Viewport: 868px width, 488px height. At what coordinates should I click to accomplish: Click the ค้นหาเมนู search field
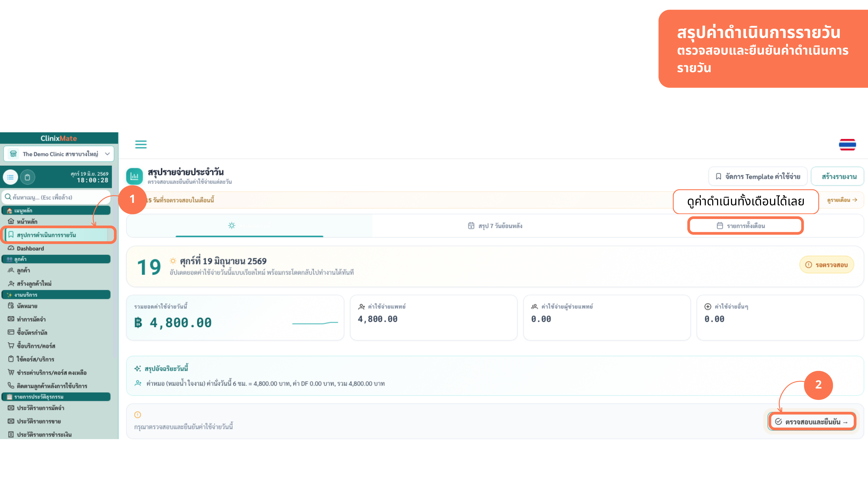click(x=56, y=197)
